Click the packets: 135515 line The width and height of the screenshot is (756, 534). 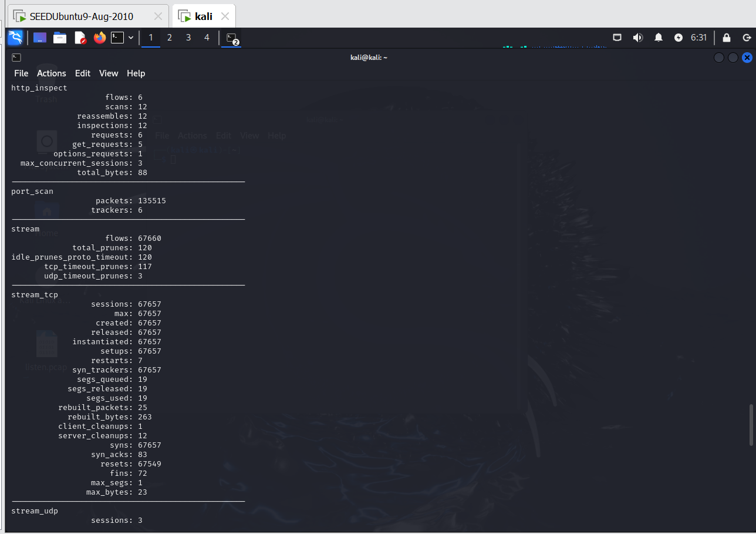[x=131, y=201]
